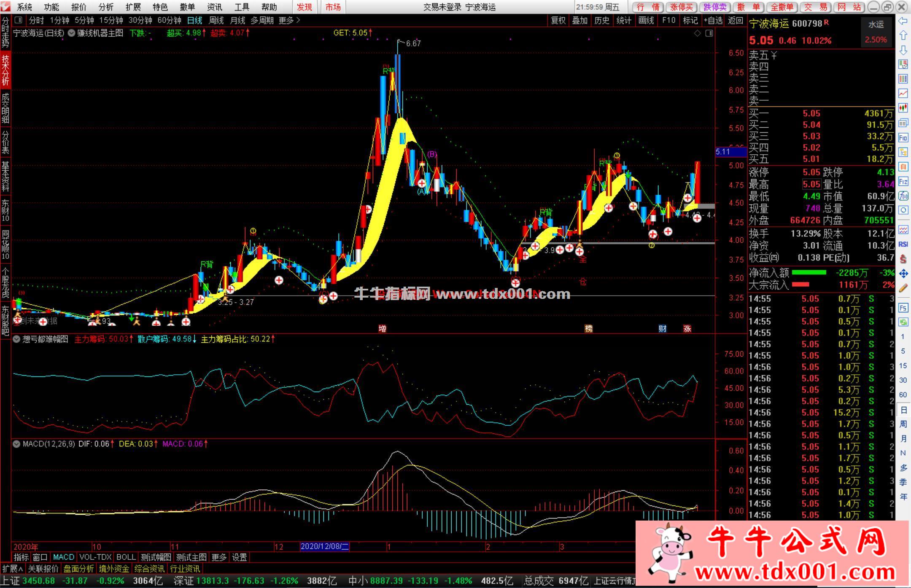Screen dimensions: 911x588
Task: Click the f(x) formula icon
Action: (x=903, y=196)
